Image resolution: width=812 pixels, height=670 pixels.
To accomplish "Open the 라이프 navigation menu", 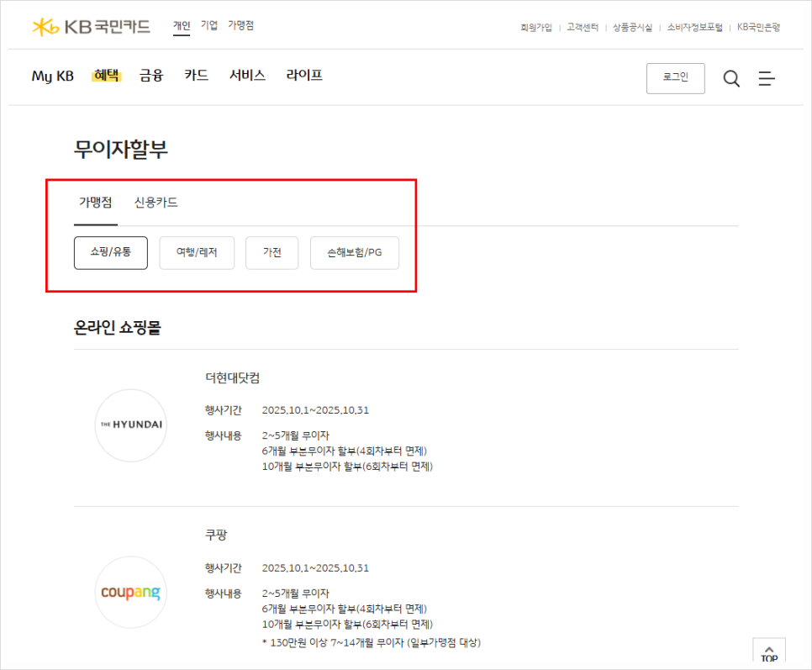I will pyautogui.click(x=304, y=76).
